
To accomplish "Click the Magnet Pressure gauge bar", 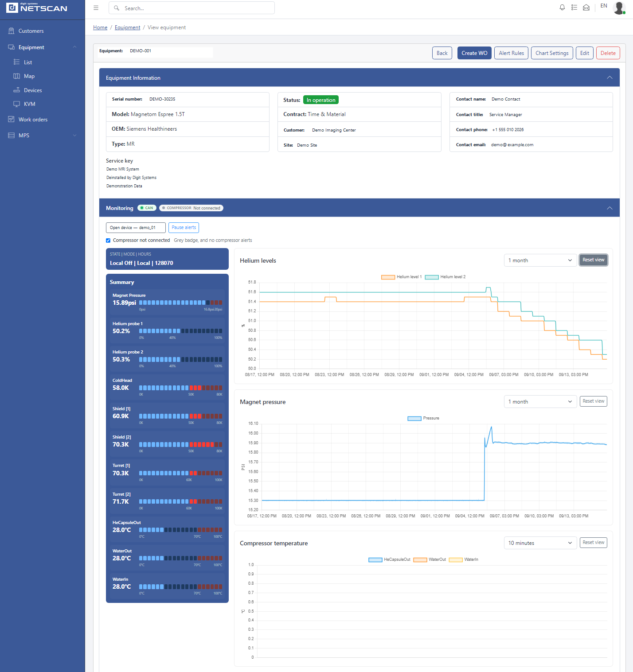I will click(181, 303).
